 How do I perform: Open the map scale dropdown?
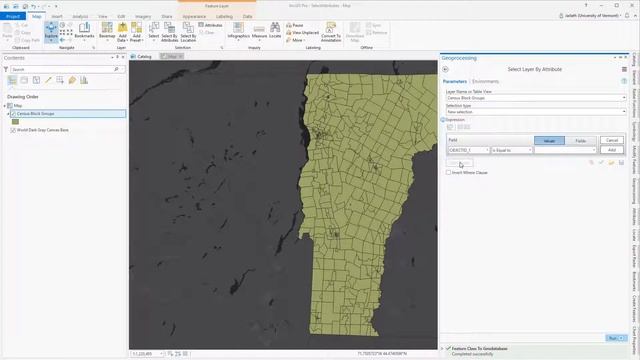[x=162, y=354]
